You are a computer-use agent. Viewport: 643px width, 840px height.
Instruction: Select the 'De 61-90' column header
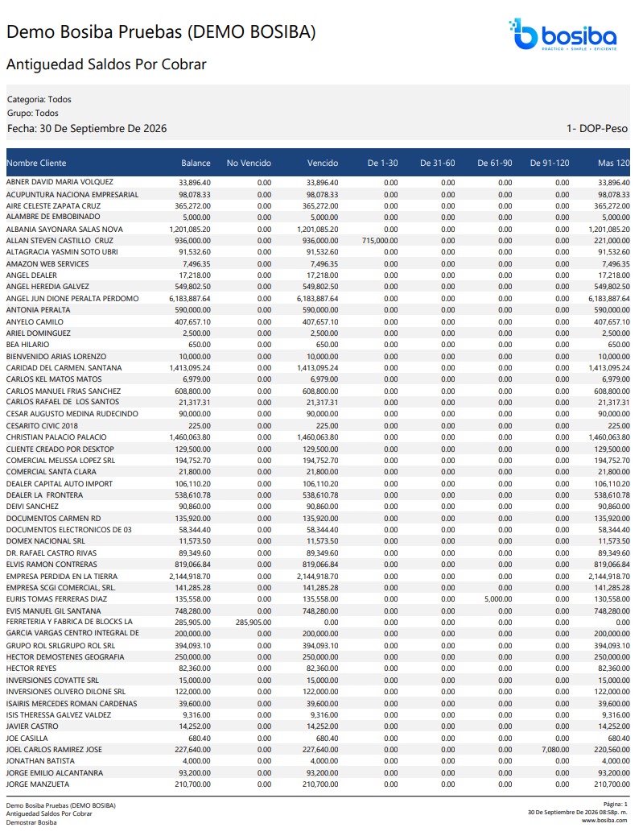(x=495, y=163)
